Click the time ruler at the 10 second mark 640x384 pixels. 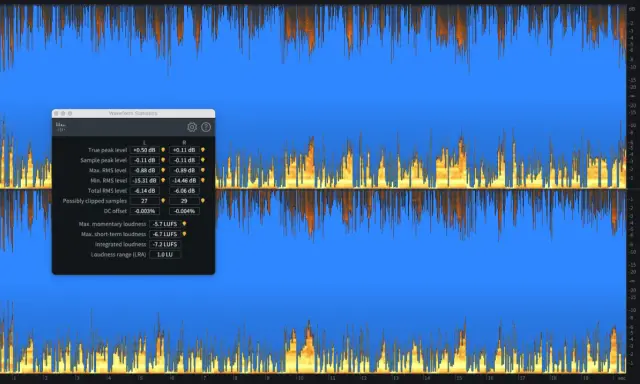pyautogui.click(x=300, y=378)
